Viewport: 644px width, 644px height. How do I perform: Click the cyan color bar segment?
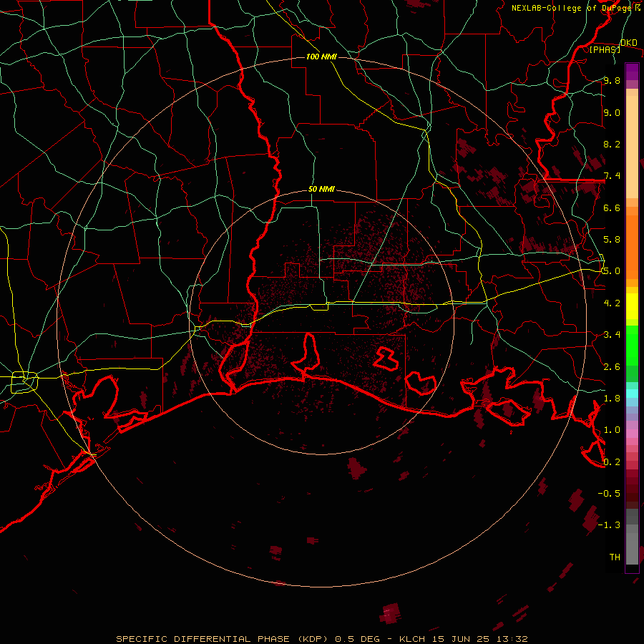tap(632, 394)
